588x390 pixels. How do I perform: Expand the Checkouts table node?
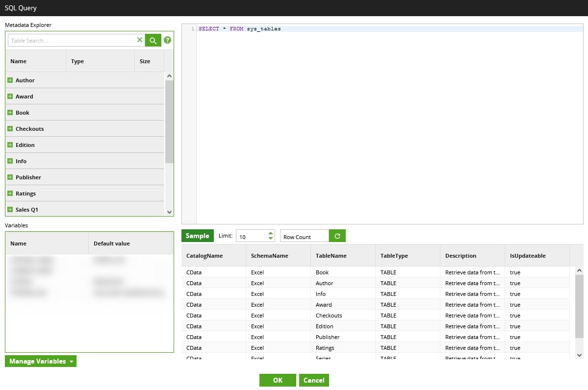[x=10, y=128]
